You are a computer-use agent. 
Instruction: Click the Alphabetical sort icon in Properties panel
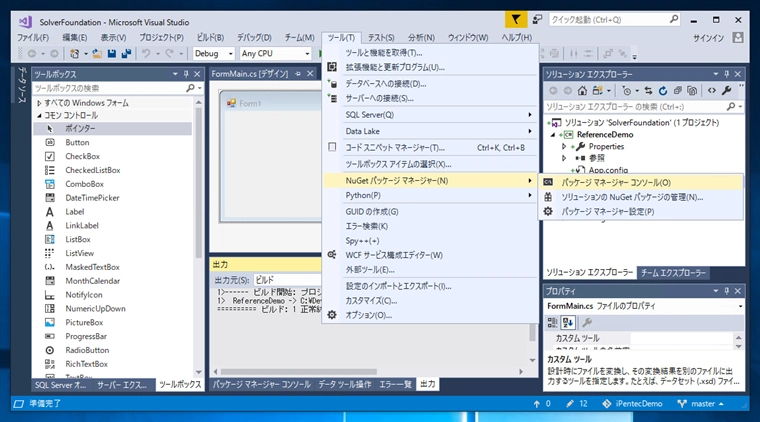click(568, 322)
